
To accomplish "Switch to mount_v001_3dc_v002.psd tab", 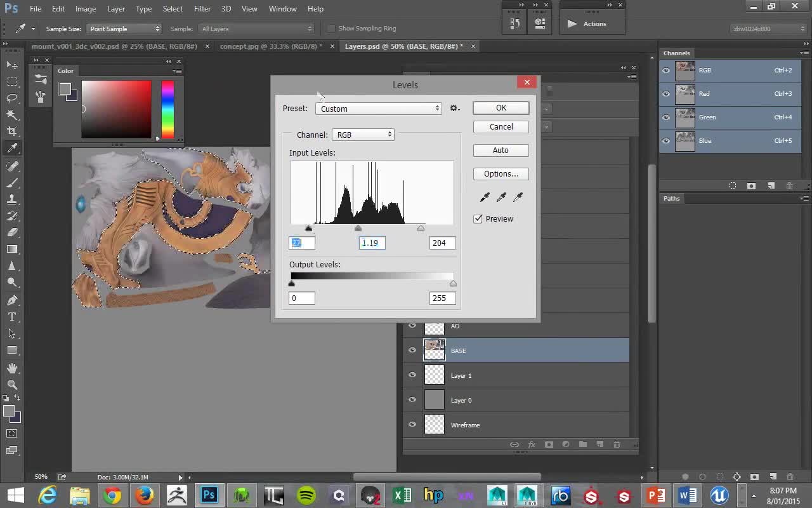I will point(114,46).
